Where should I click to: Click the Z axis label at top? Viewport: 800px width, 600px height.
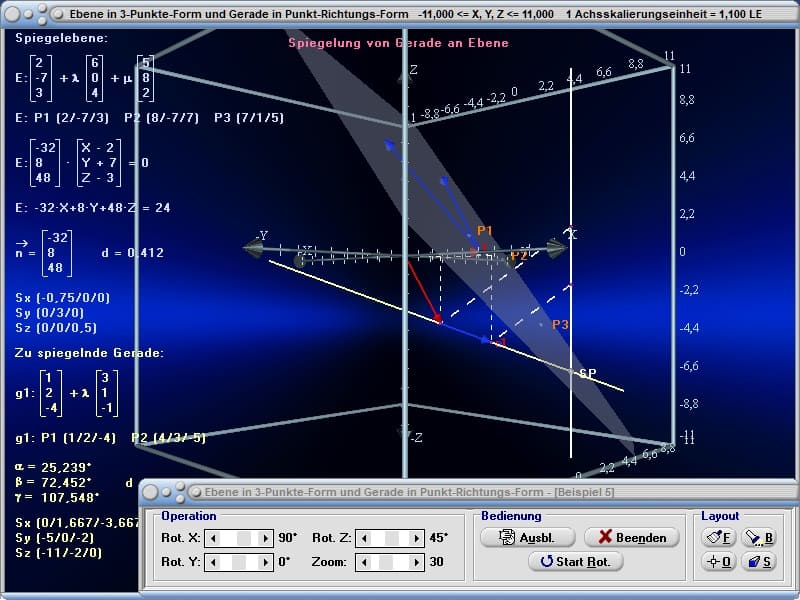tap(413, 70)
